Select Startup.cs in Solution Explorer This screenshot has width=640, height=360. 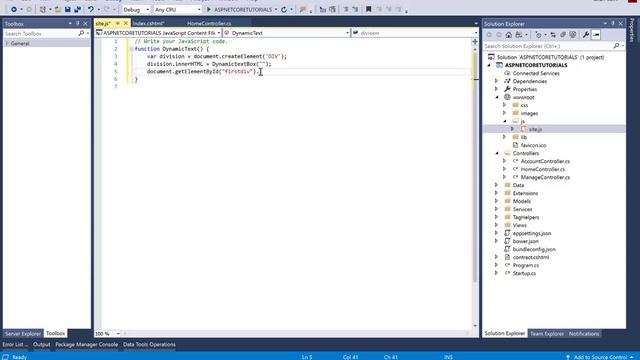(x=524, y=273)
